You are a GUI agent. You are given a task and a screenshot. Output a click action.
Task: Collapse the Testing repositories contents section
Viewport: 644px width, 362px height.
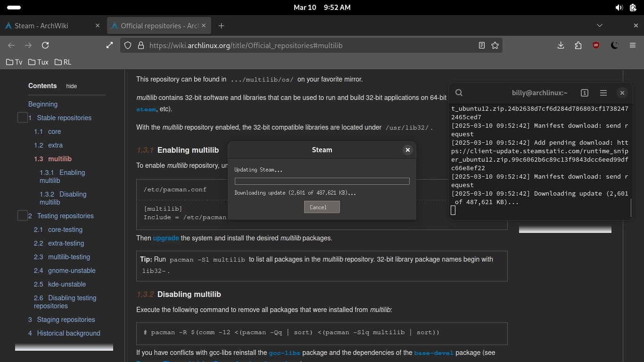point(22,215)
